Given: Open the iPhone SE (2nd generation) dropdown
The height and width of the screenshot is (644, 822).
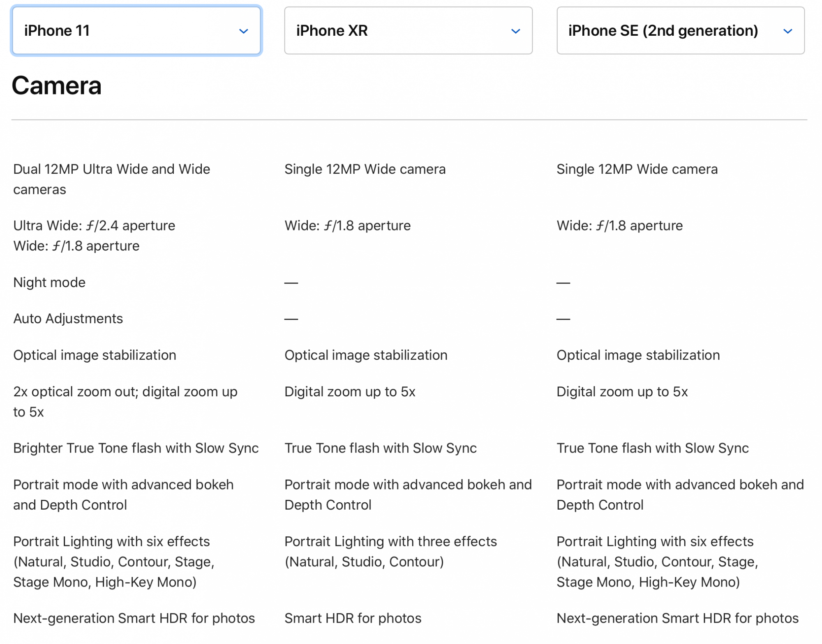Looking at the screenshot, I should [680, 30].
